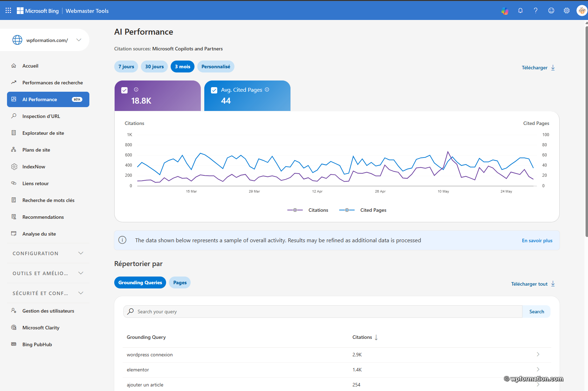The image size is (588, 391).
Task: Click the Grounding Query column header
Action: (146, 337)
